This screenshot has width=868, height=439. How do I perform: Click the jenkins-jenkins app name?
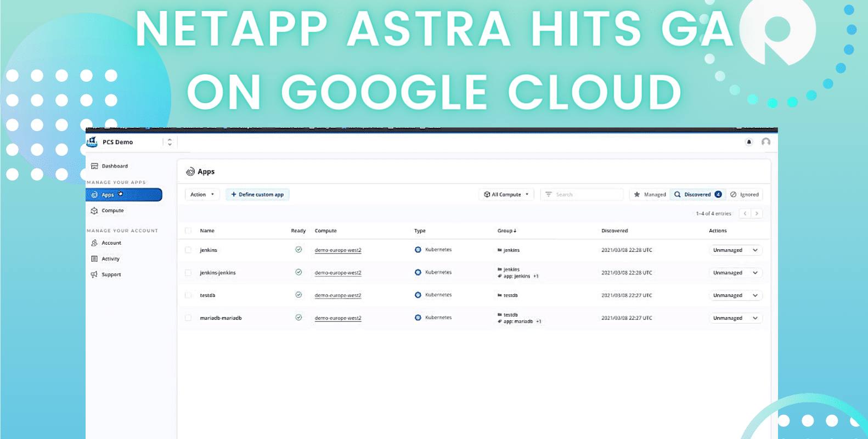point(218,273)
